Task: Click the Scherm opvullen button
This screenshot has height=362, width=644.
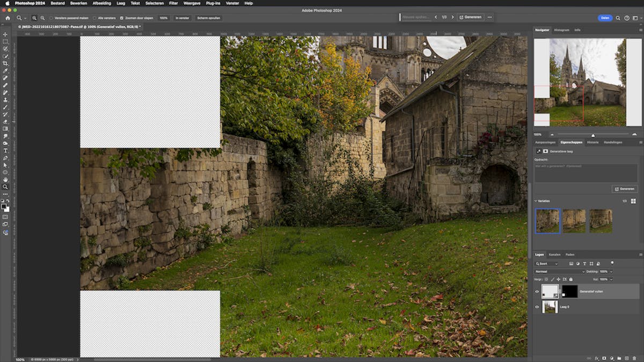Action: click(x=208, y=18)
